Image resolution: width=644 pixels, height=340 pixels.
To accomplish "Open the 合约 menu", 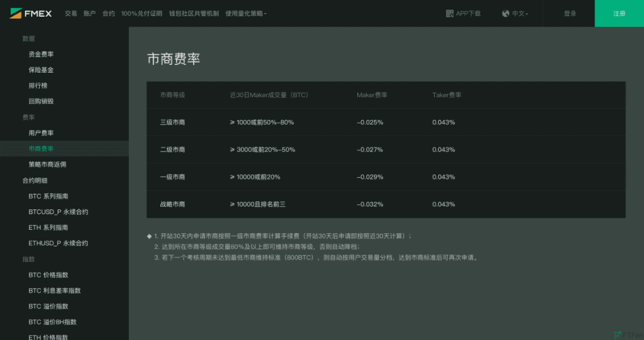I will pyautogui.click(x=109, y=14).
